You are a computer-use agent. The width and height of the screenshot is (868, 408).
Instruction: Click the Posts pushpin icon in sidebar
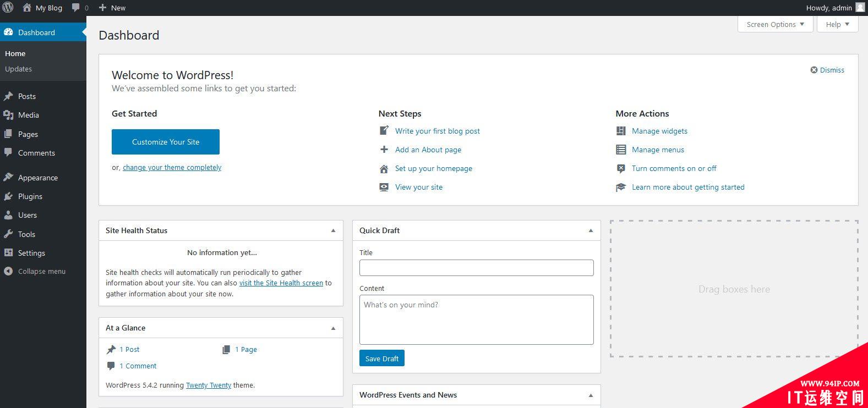coord(8,96)
